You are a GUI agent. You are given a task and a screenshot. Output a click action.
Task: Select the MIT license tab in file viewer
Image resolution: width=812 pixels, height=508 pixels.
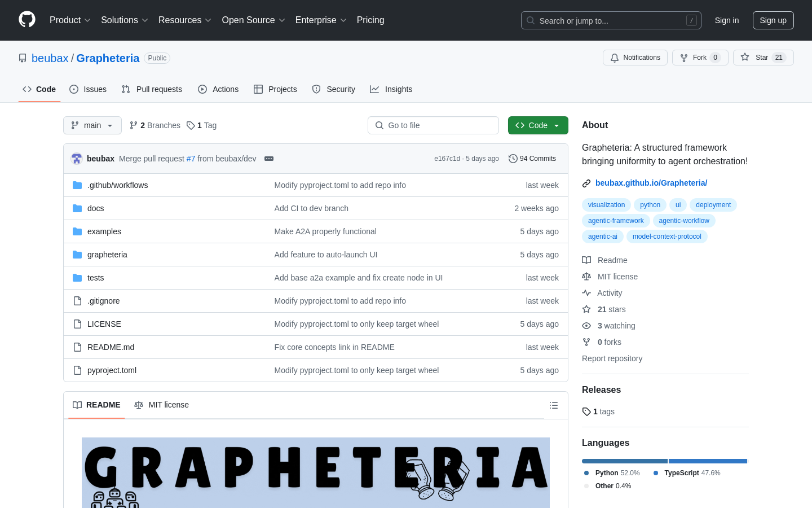coord(161,405)
